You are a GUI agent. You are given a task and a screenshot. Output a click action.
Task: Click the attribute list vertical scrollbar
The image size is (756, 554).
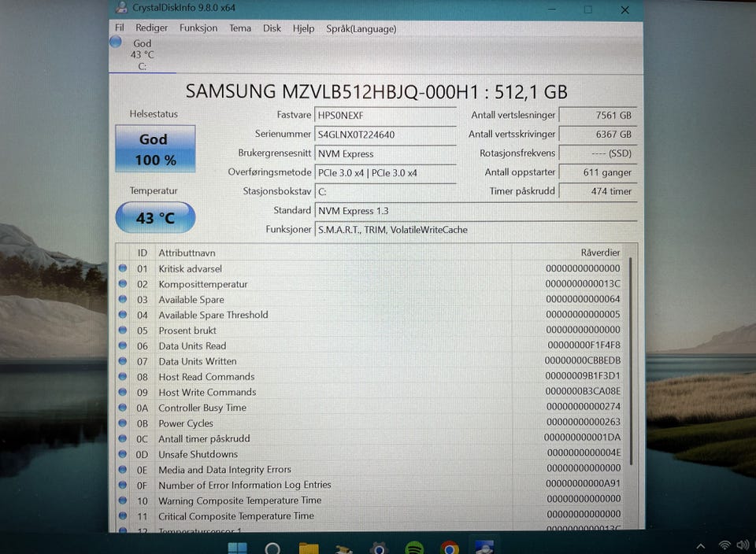coord(631,361)
